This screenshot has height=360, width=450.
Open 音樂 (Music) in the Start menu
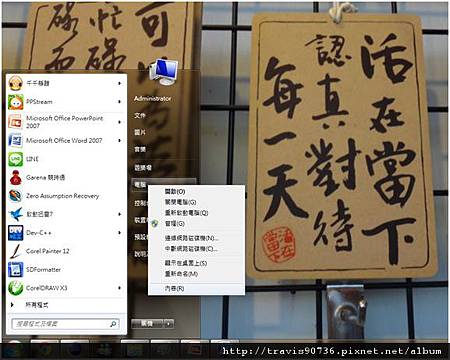tap(140, 149)
